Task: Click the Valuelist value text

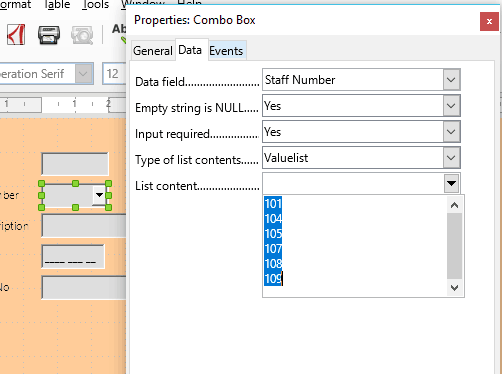Action: click(286, 158)
